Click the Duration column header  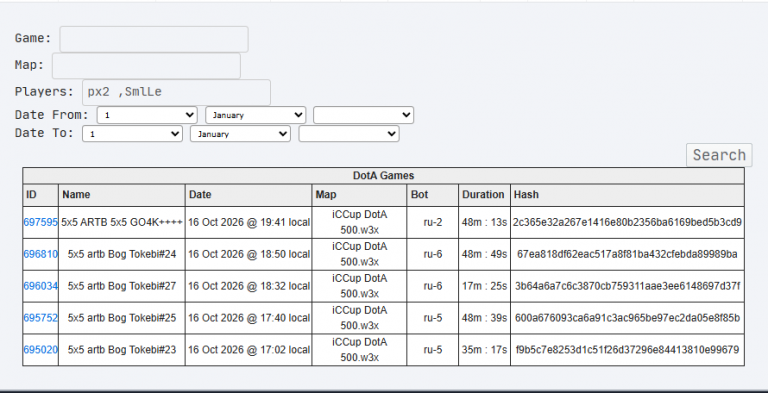484,195
